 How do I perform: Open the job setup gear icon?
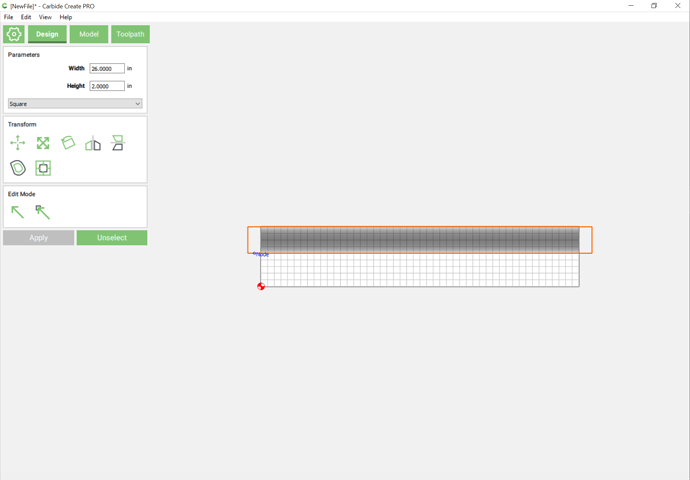pyautogui.click(x=14, y=34)
